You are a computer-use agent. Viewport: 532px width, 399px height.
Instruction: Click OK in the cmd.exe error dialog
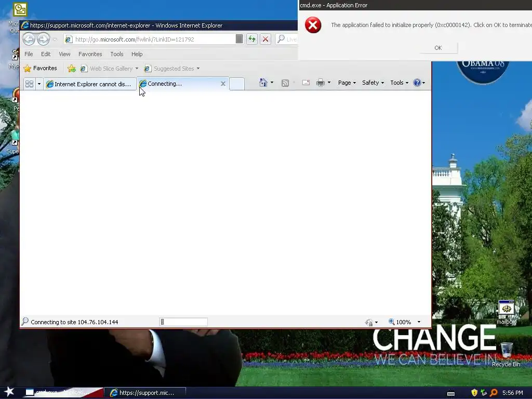click(438, 48)
